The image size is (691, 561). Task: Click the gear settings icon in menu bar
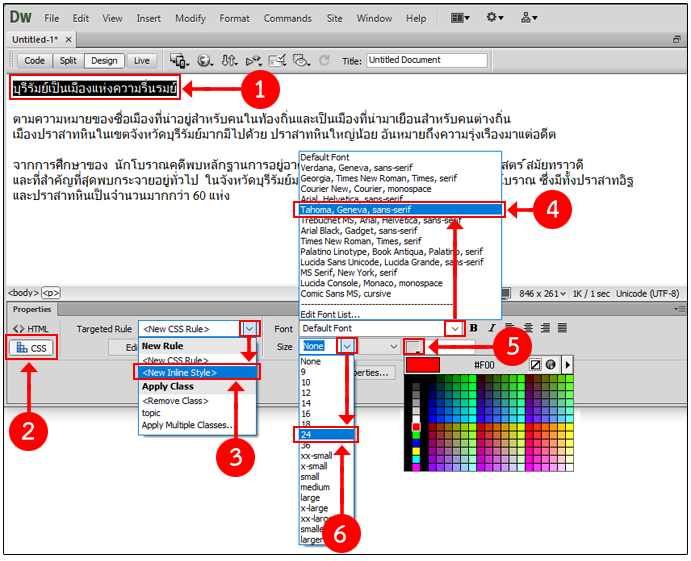(495, 18)
